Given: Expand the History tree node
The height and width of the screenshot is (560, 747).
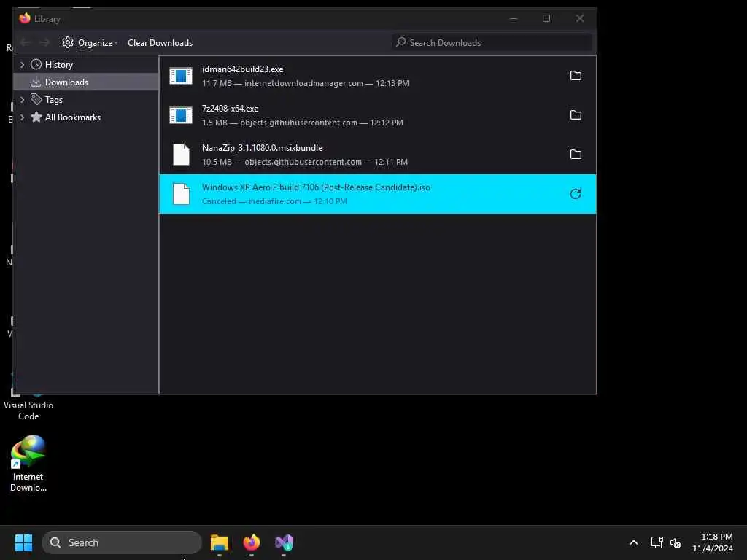Looking at the screenshot, I should pyautogui.click(x=22, y=64).
